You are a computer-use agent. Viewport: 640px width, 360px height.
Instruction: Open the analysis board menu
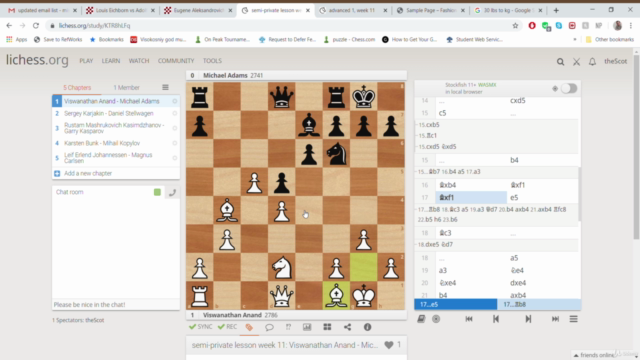(x=573, y=319)
